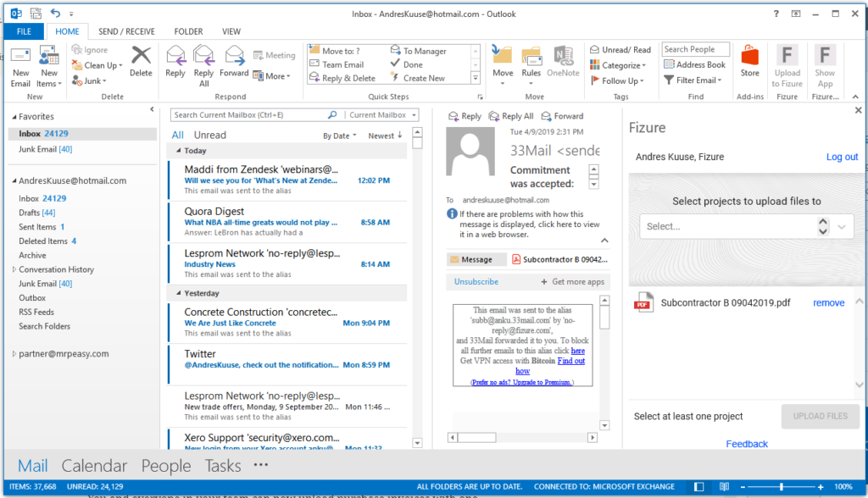This screenshot has height=498, width=868.
Task: Click Reply All in the ribbon
Action: click(203, 66)
